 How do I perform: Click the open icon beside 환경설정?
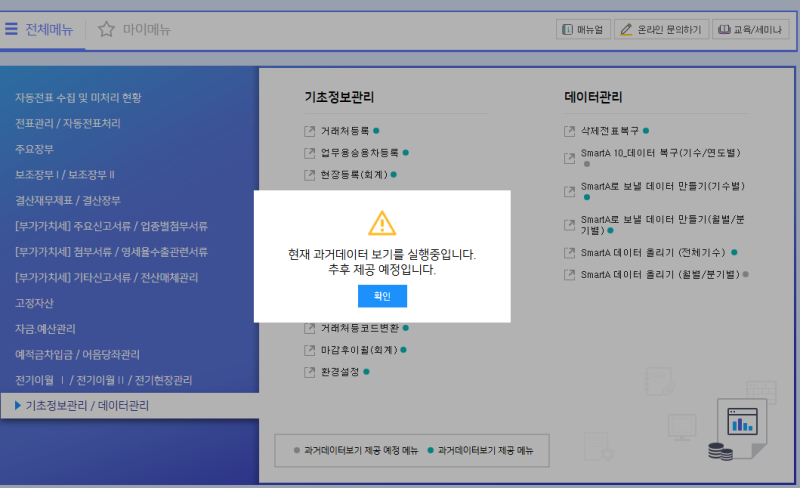(309, 372)
